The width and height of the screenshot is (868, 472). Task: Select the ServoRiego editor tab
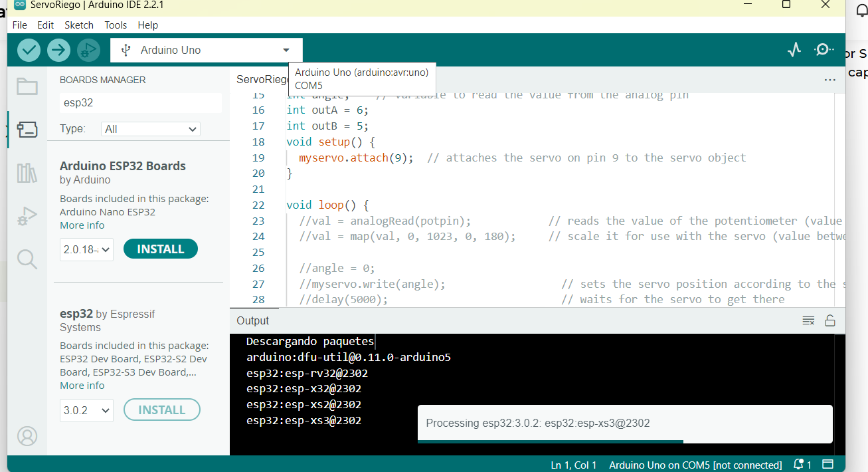pyautogui.click(x=262, y=79)
